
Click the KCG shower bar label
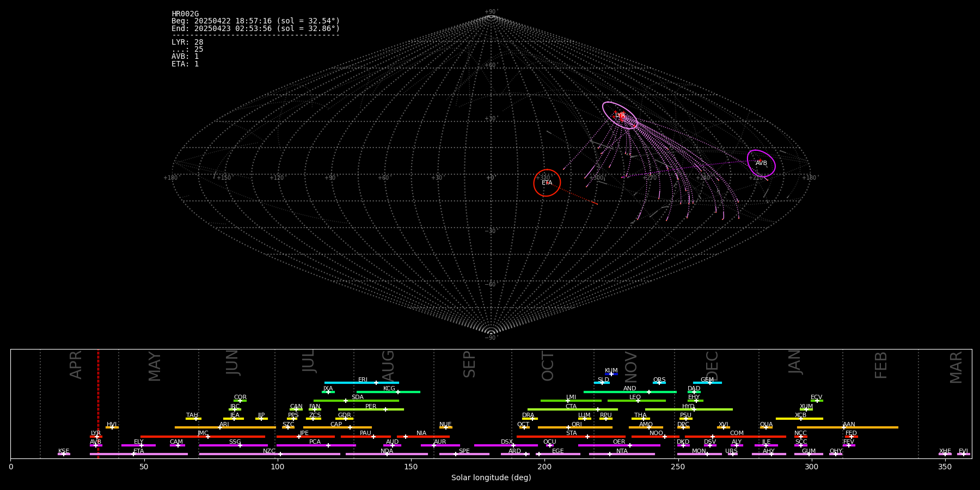(389, 389)
